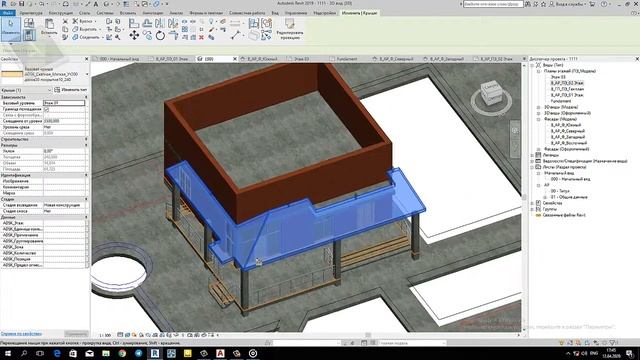
Task: Click the Trim/Extend to corner icon
Action: pyautogui.click(x=173, y=36)
